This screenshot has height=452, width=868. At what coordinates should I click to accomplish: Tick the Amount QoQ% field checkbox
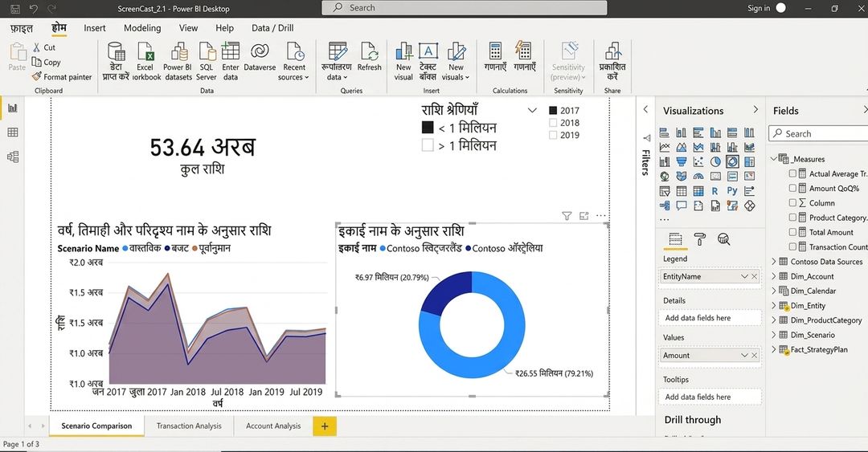point(792,188)
